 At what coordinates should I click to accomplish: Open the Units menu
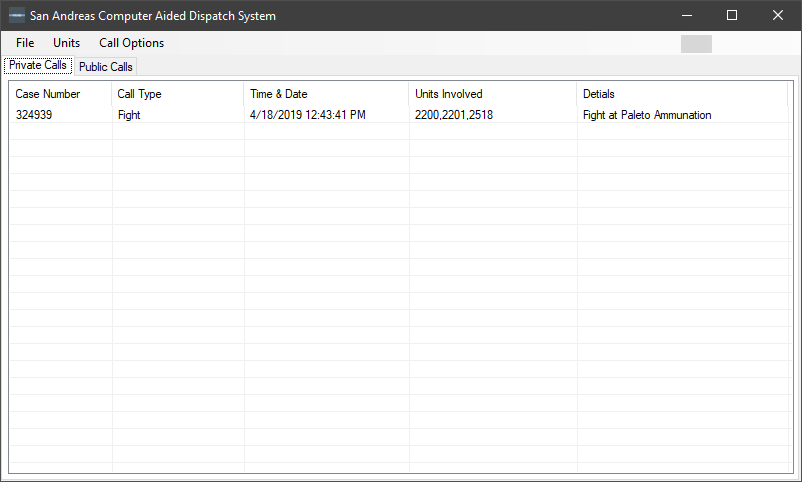[x=67, y=43]
